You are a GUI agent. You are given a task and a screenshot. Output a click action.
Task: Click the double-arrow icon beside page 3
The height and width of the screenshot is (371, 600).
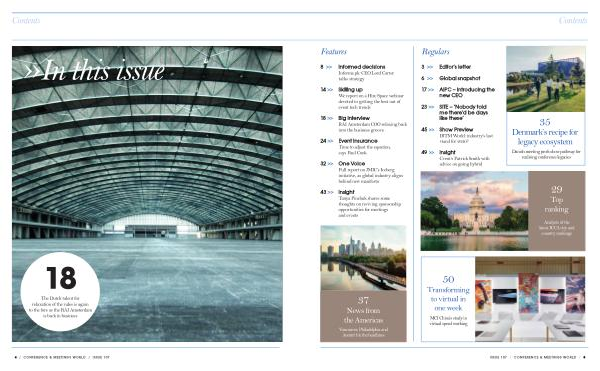(430, 67)
